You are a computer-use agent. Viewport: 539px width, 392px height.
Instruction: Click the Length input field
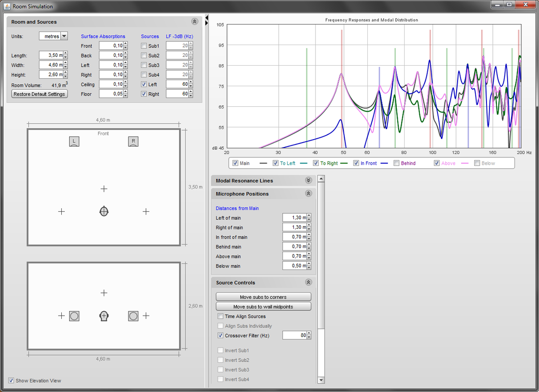(x=51, y=55)
